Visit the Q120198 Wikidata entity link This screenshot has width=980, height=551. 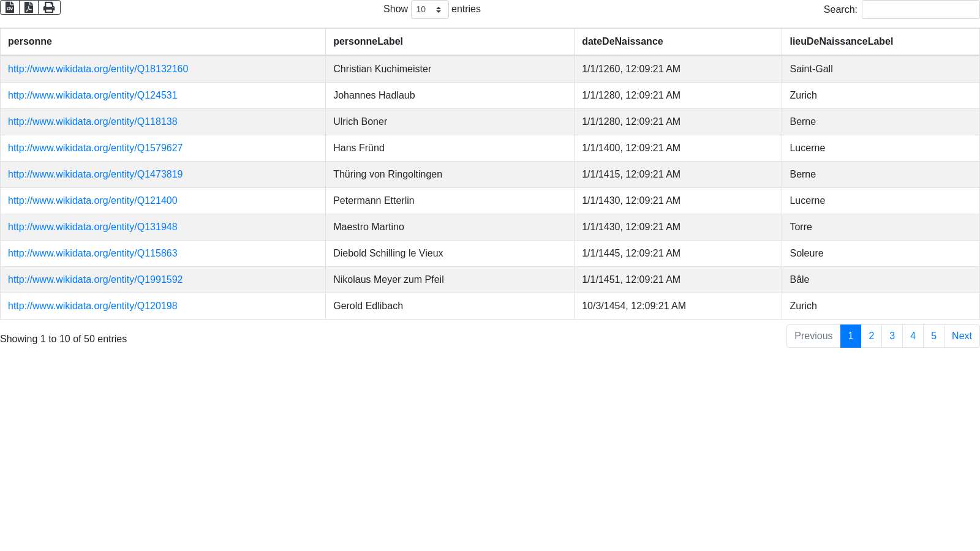(92, 306)
